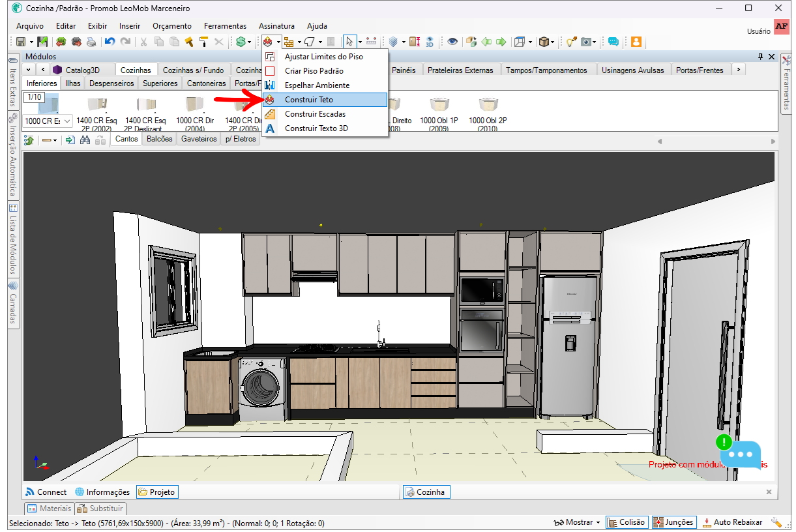Click the paint roller icon

[x=204, y=42]
